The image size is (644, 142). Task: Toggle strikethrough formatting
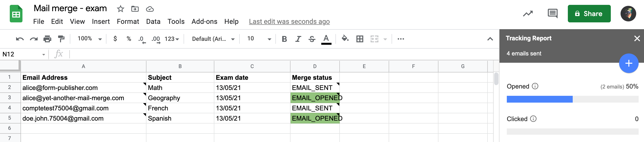click(x=312, y=39)
